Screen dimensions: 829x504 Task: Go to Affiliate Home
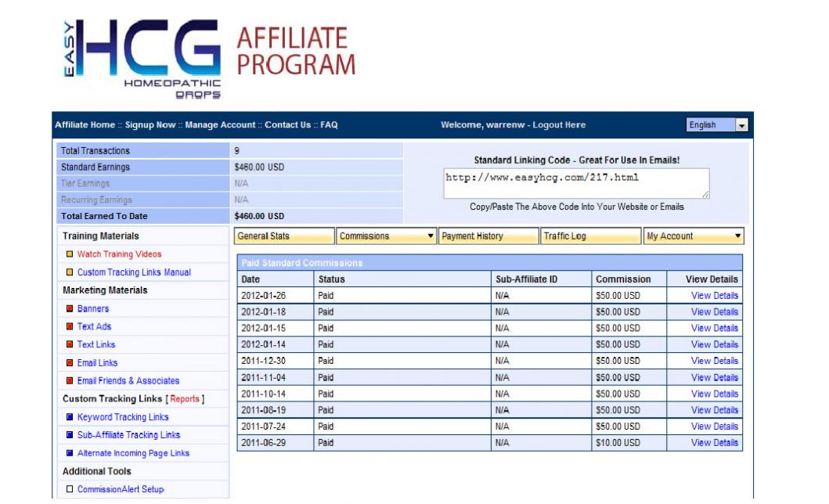(x=85, y=125)
